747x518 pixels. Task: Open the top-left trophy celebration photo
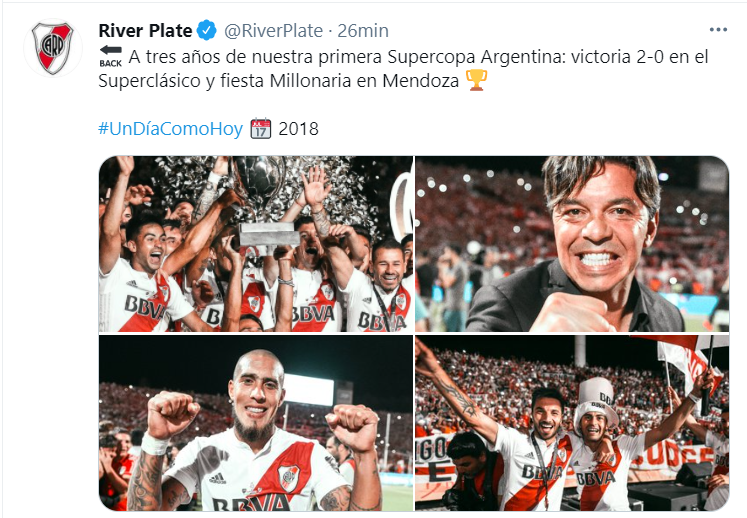click(255, 244)
